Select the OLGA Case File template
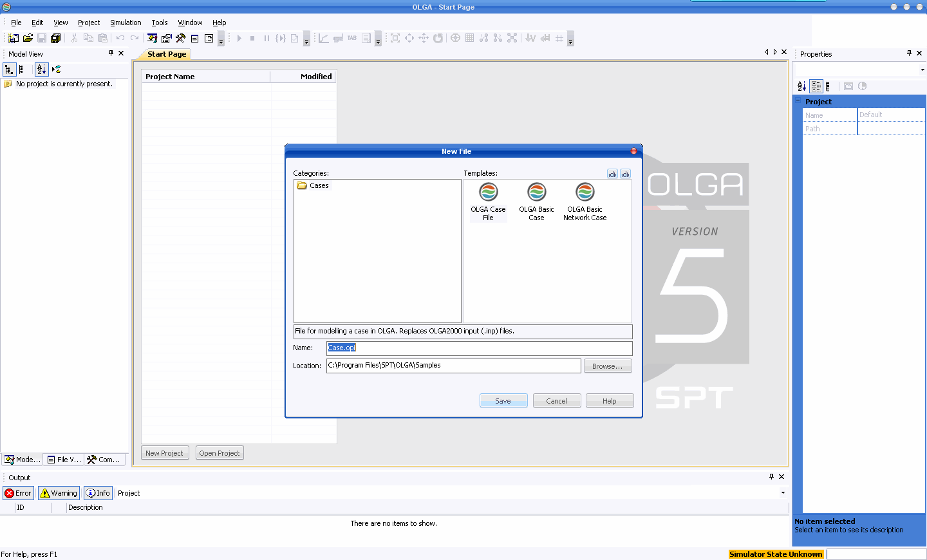 pos(488,203)
